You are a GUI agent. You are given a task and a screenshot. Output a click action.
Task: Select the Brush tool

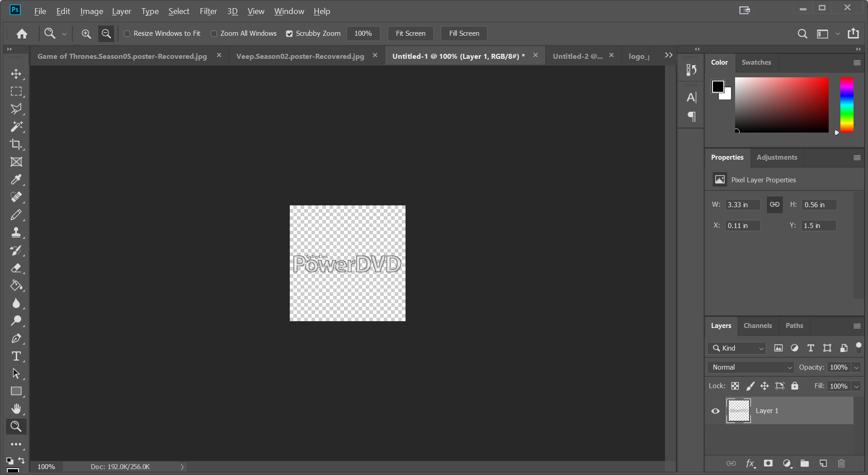click(16, 215)
